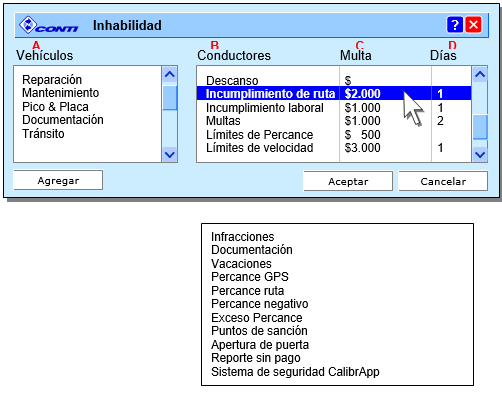The width and height of the screenshot is (502, 395).
Task: Click the $2.000 fine value
Action: 362,94
